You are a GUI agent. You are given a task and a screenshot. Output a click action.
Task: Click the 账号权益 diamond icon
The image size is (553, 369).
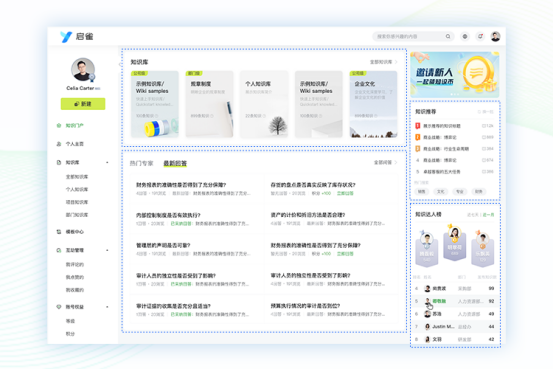[x=59, y=307]
